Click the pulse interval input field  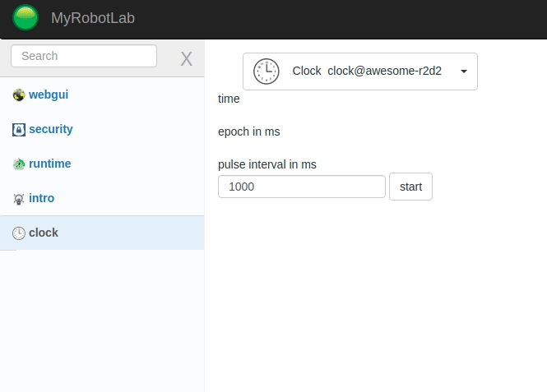tap(302, 187)
